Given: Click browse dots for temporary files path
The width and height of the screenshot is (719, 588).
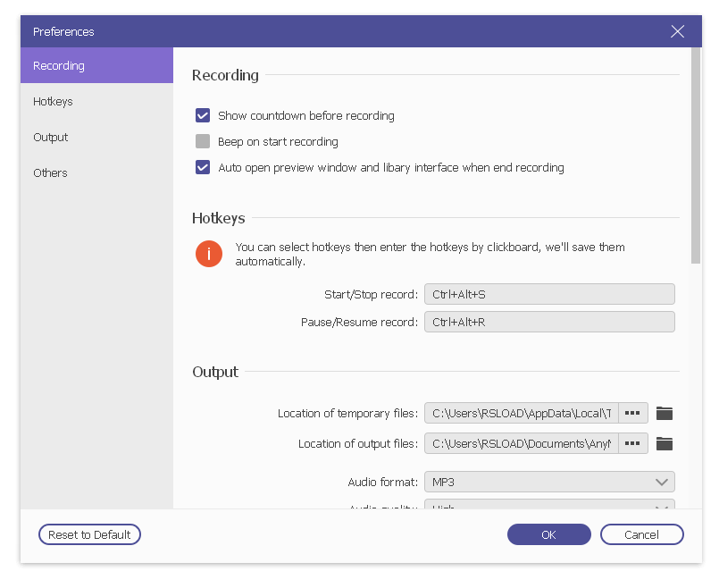Looking at the screenshot, I should click(633, 413).
